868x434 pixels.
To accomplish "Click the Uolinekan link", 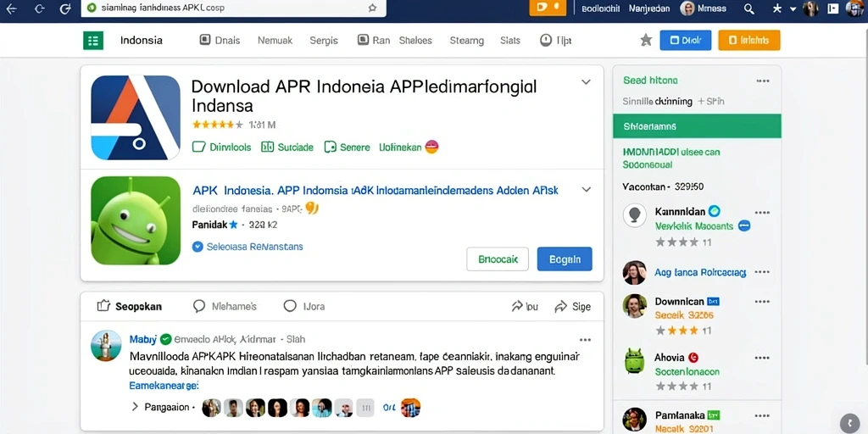I will (409, 147).
